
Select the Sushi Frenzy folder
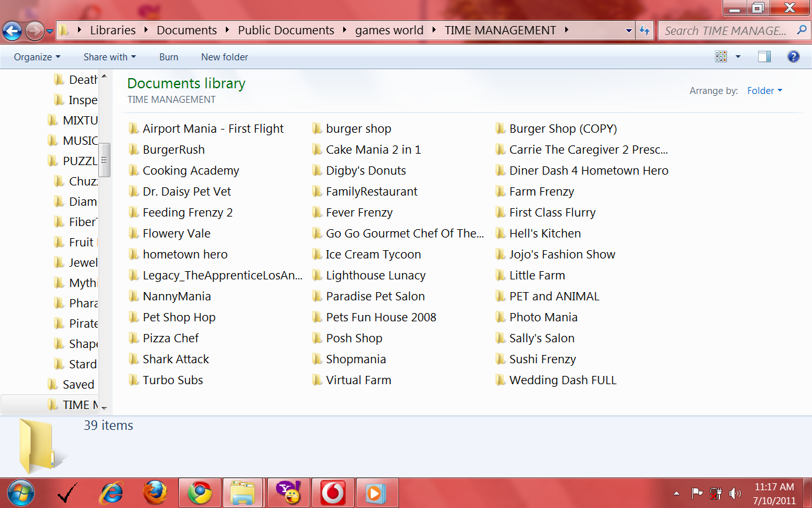[535, 359]
